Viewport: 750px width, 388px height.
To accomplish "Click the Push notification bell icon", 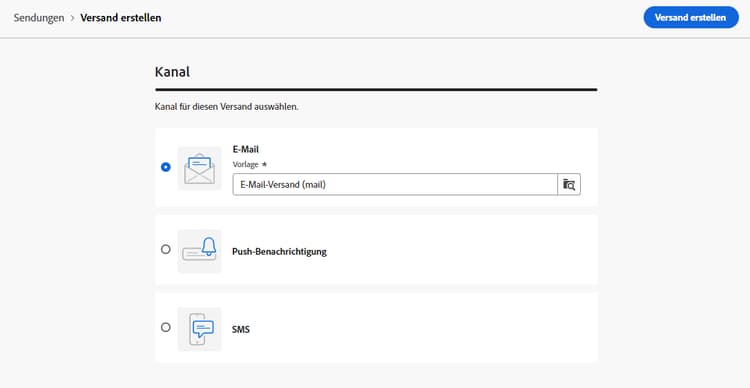I will pyautogui.click(x=199, y=251).
